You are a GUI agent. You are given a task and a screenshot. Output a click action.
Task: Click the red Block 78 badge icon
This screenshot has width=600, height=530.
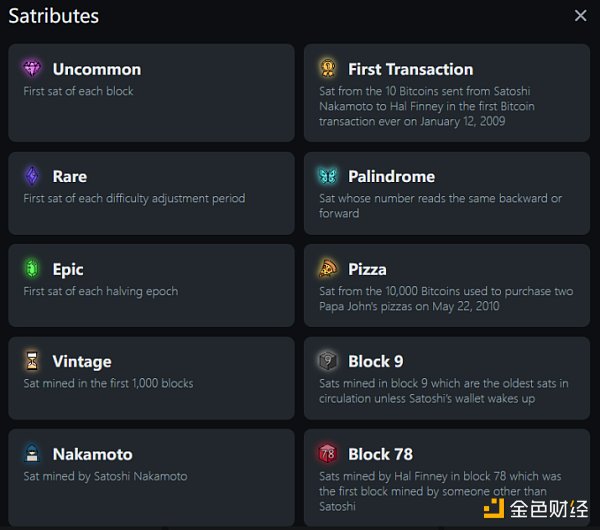pyautogui.click(x=328, y=454)
